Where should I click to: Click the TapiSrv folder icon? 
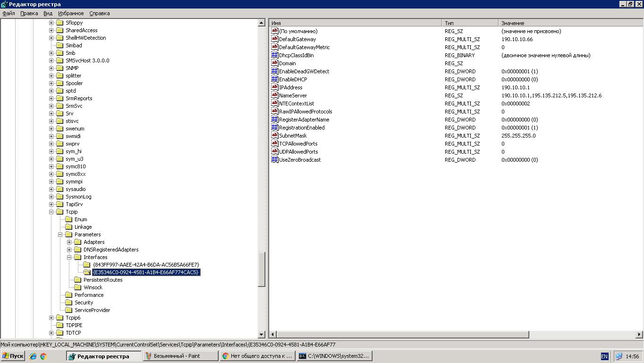[60, 204]
